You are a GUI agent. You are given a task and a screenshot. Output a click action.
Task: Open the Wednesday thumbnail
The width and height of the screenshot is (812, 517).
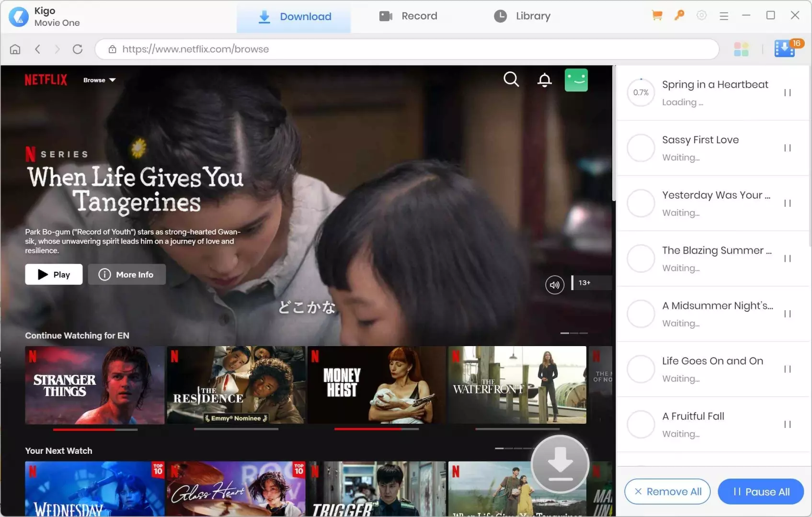tap(95, 489)
